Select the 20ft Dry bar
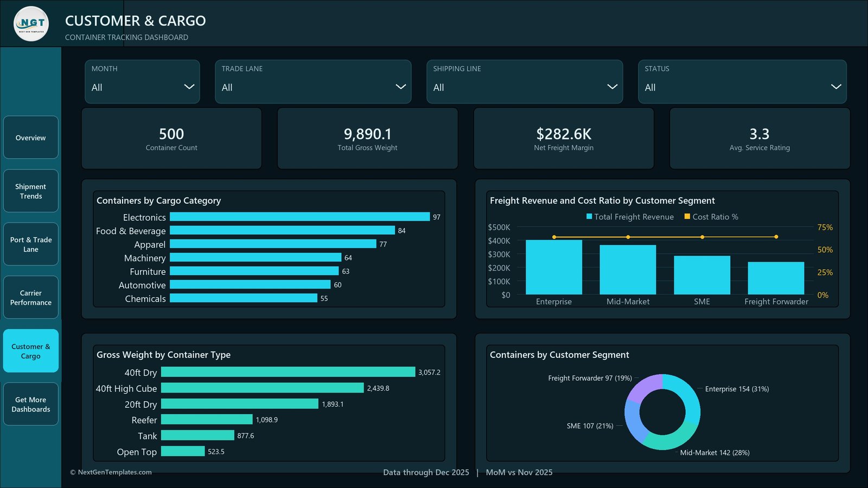 (x=240, y=404)
